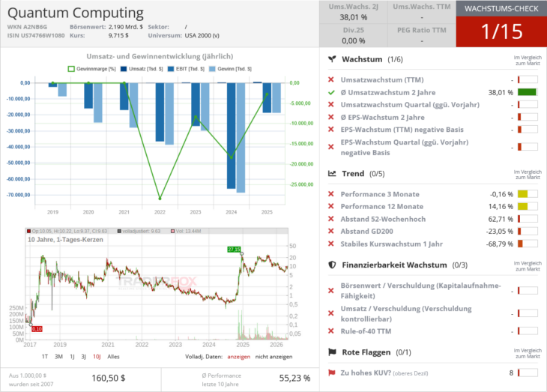Click the red X next to Umsatzwachstum (TTM)

tap(331, 80)
